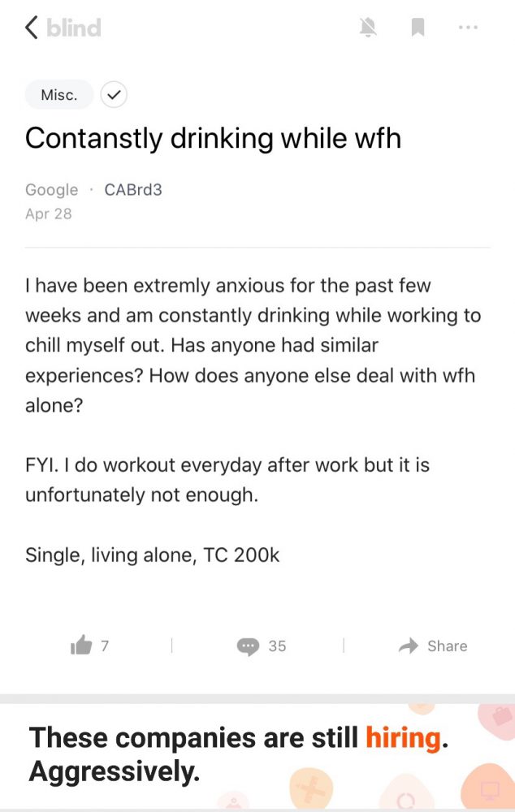This screenshot has width=515, height=812.
Task: Toggle the bookmark icon for this post
Action: tap(418, 27)
